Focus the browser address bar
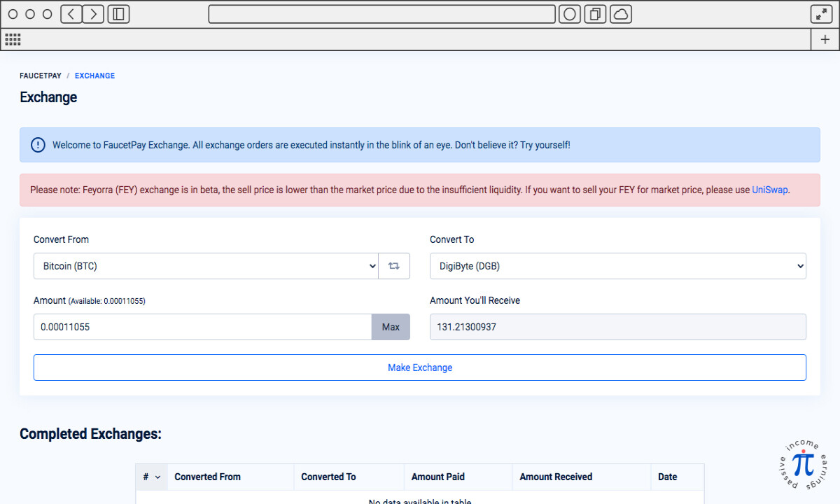840x504 pixels. [x=382, y=14]
